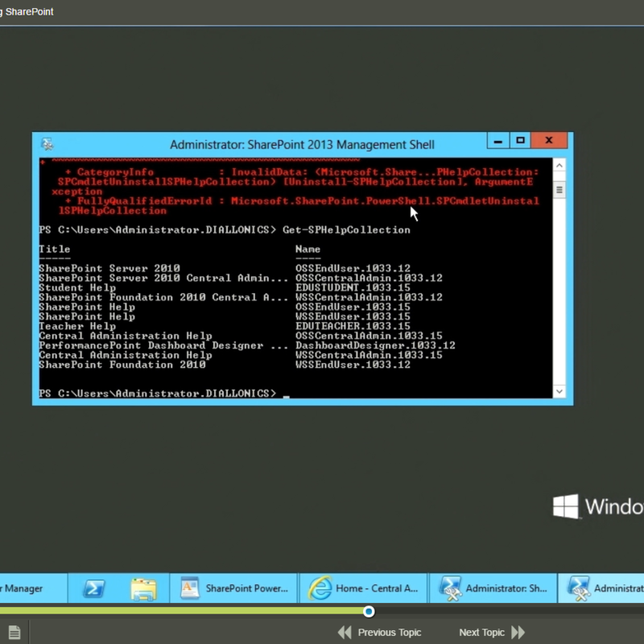Maximize the Management Shell window
Screen dimensions: 644x644
(520, 140)
